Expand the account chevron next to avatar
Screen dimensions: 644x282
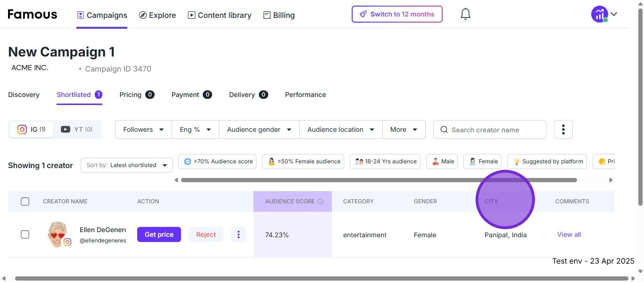coord(614,14)
